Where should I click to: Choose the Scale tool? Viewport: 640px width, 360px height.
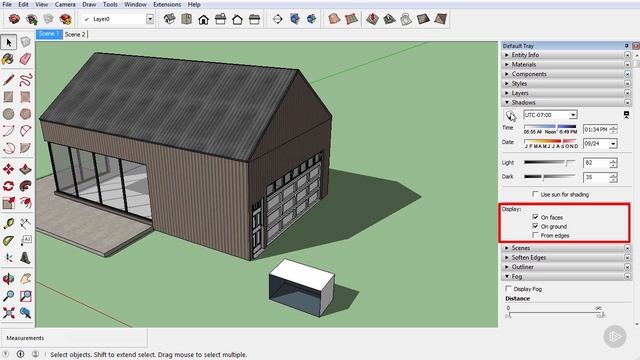[8, 203]
